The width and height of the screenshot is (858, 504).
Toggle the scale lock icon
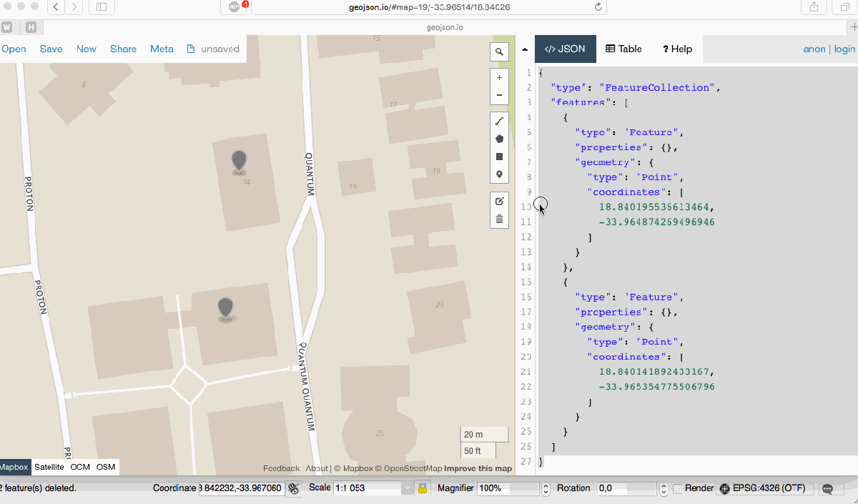[423, 488]
